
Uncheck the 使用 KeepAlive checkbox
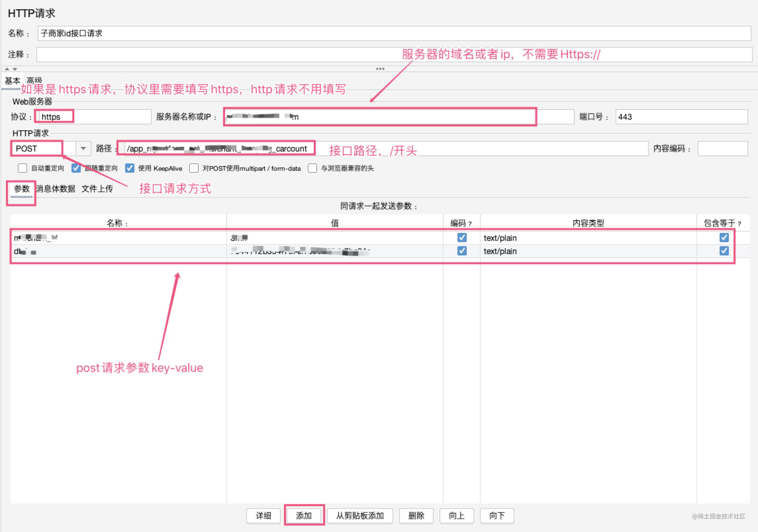tap(130, 168)
